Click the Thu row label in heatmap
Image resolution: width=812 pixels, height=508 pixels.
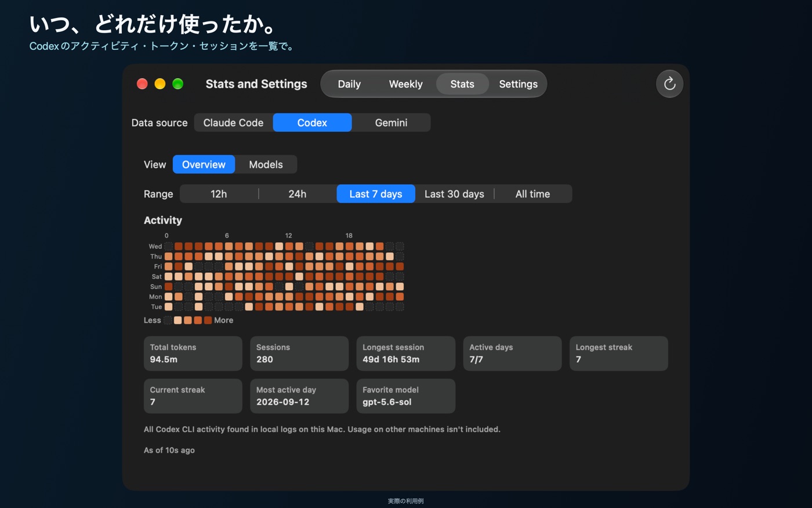coord(156,257)
